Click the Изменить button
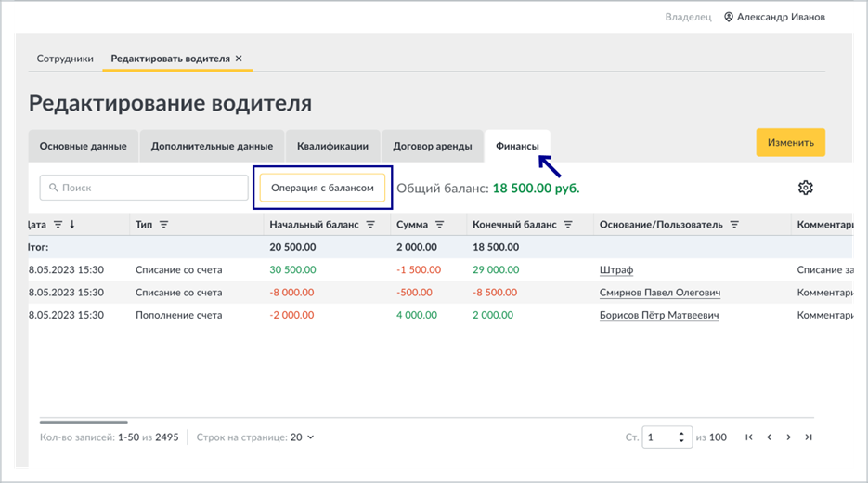This screenshot has width=868, height=483. pos(791,142)
